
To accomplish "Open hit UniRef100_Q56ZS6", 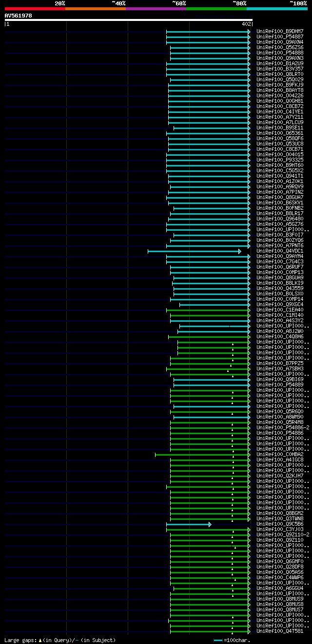I will [280, 47].
